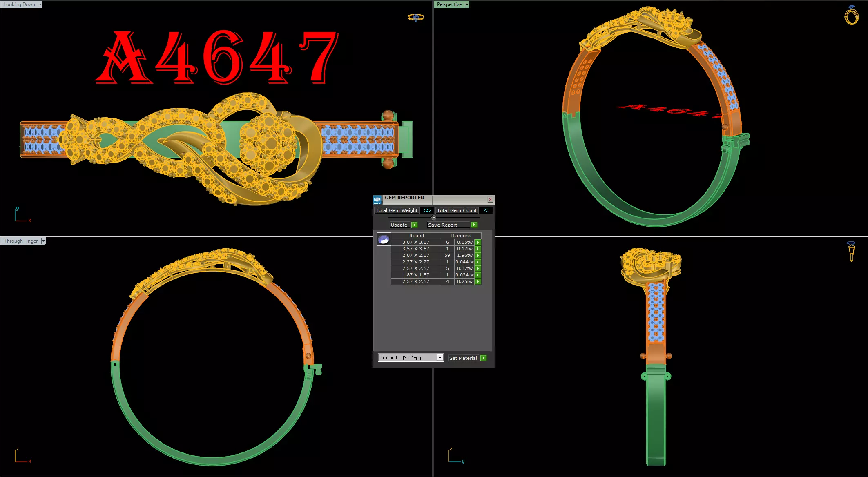868x477 pixels.
Task: Open the Diamond (3.52 spg) material dropdown
Action: click(x=440, y=358)
